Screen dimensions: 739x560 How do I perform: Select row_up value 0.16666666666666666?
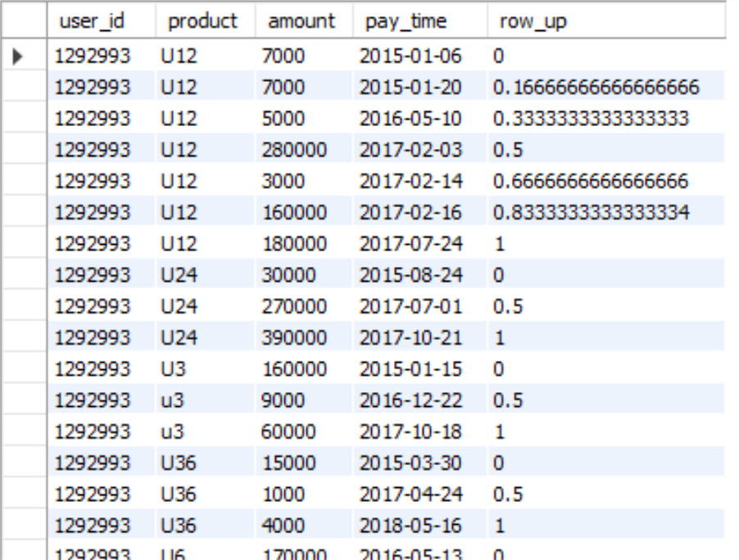point(606,87)
